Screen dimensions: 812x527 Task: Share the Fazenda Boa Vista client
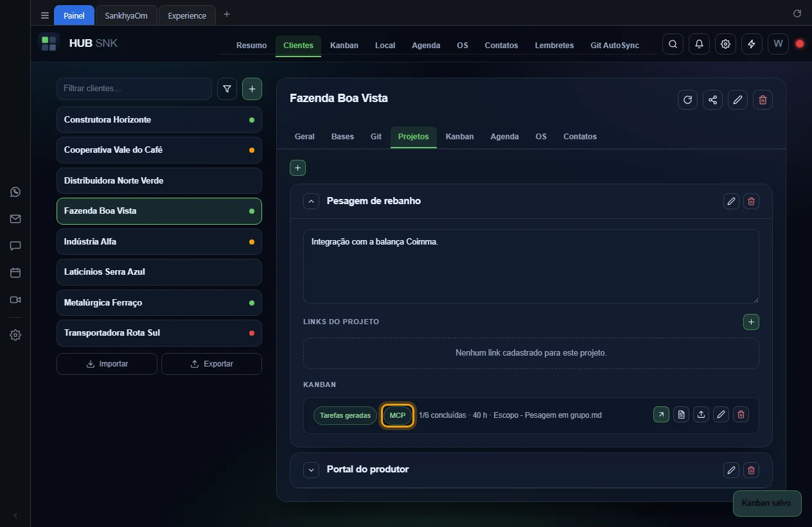[x=712, y=99]
